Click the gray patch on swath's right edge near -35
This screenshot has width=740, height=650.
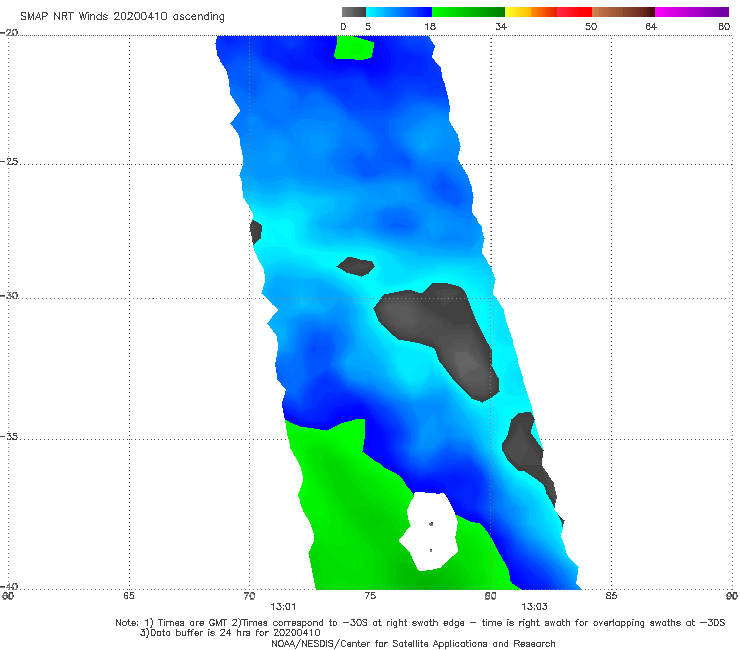pos(526,448)
